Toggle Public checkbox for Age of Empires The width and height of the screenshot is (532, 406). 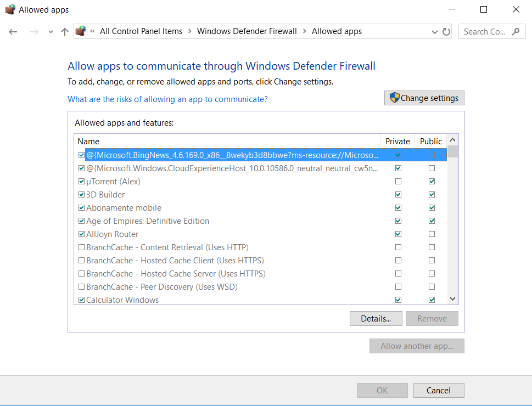click(432, 221)
